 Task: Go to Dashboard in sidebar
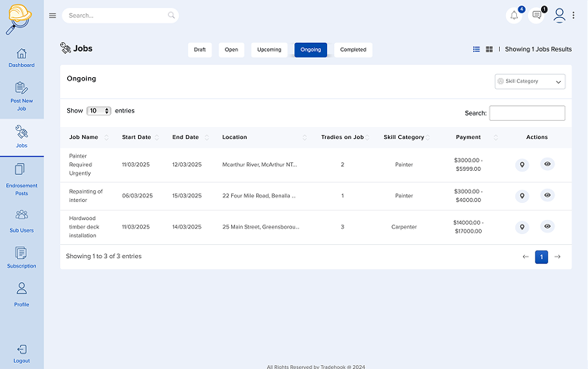(22, 58)
